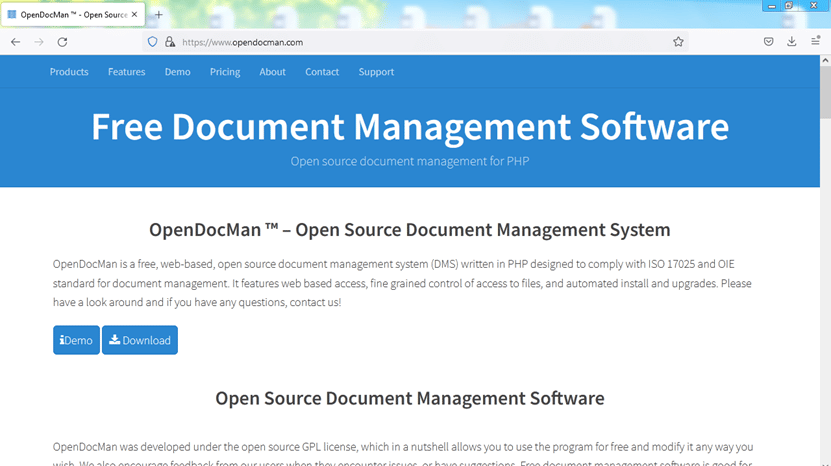Open the Save to Pocket icon

[x=768, y=42]
